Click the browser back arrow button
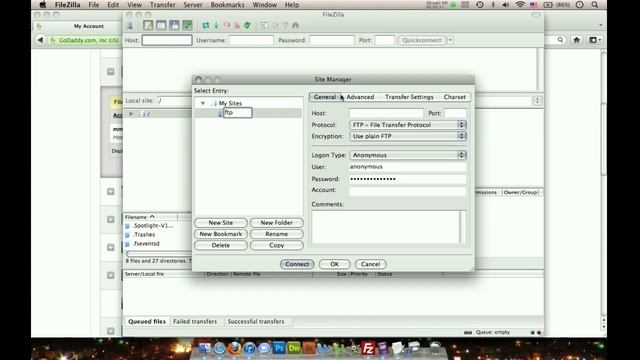Screen dimensions: 640x360 coord(40,40)
